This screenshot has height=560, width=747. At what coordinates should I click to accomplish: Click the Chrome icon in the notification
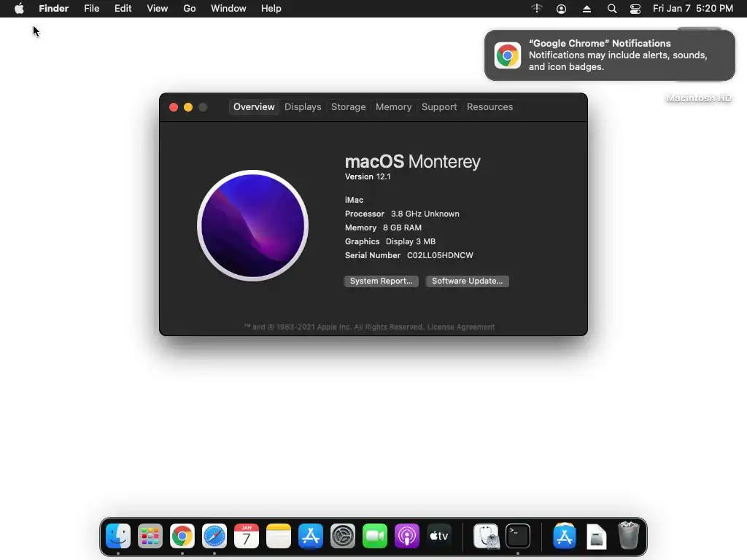point(508,55)
